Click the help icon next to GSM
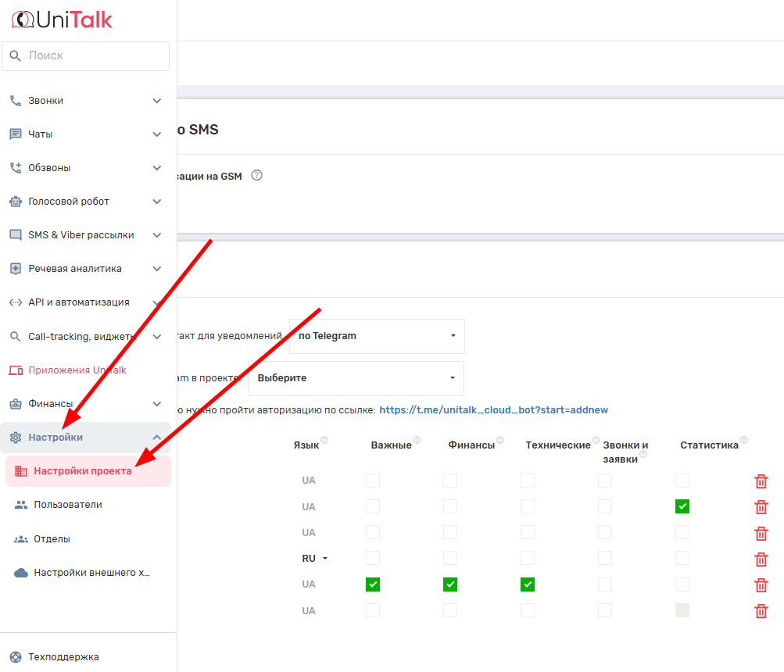 point(256,176)
